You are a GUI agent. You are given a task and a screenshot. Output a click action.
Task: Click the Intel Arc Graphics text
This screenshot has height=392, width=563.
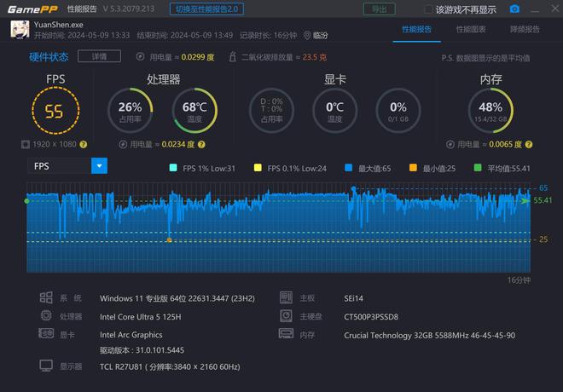point(131,335)
